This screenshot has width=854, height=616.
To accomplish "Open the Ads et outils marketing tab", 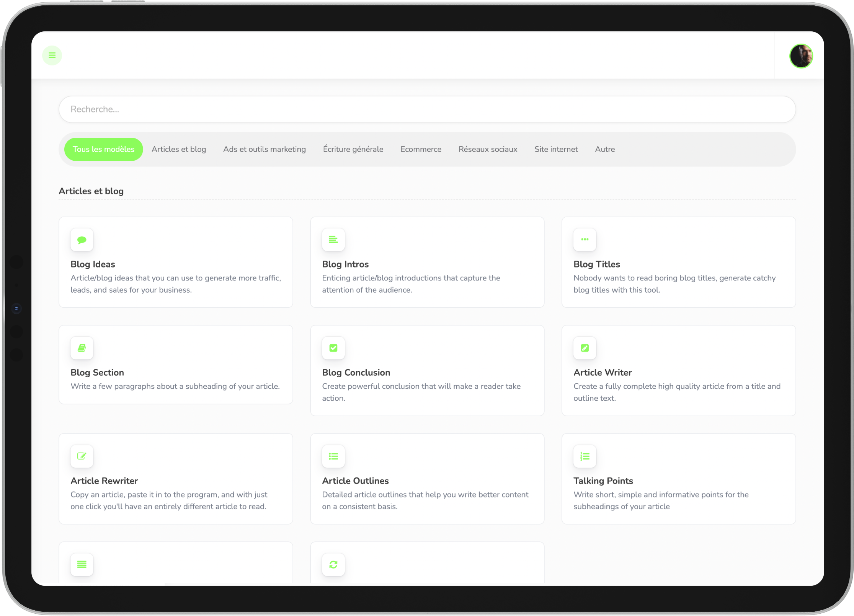I will 265,149.
